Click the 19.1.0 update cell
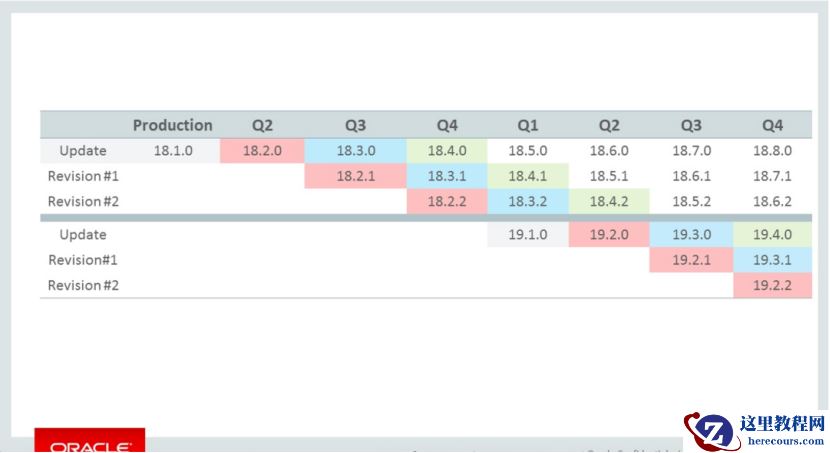The width and height of the screenshot is (830, 453). click(x=528, y=235)
